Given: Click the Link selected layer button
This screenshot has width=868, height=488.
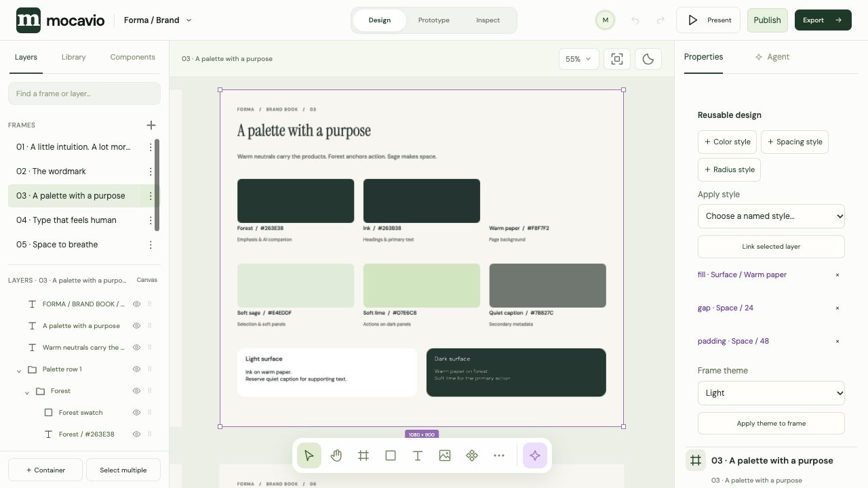Looking at the screenshot, I should click(x=771, y=247).
